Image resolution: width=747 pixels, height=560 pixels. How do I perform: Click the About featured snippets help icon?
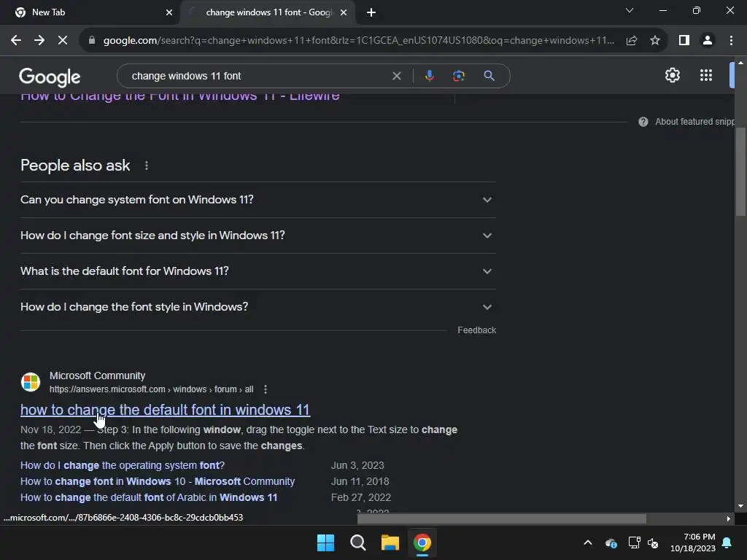coord(643,122)
